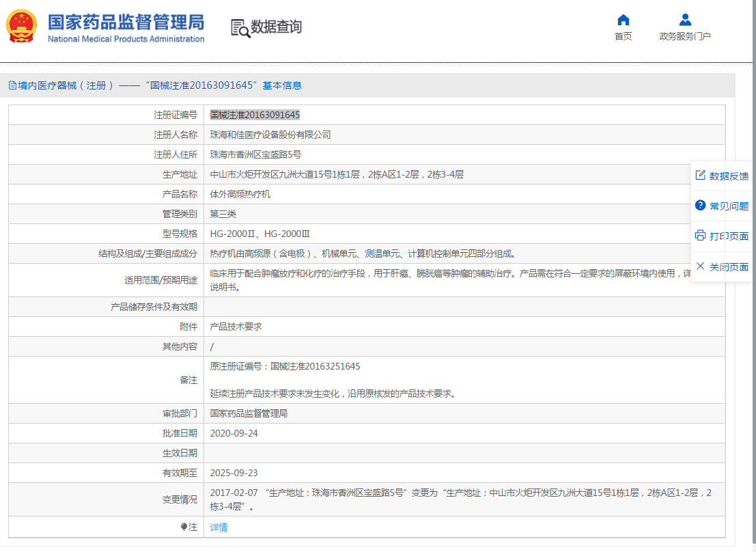Click the 管理类别 row label
This screenshot has height=552, width=756.
click(180, 214)
